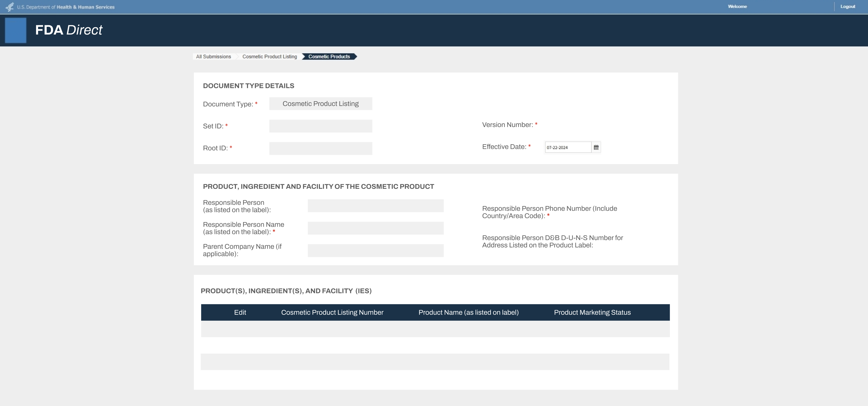This screenshot has width=868, height=406.
Task: Go to All Submissions breadcrumb
Action: (213, 57)
